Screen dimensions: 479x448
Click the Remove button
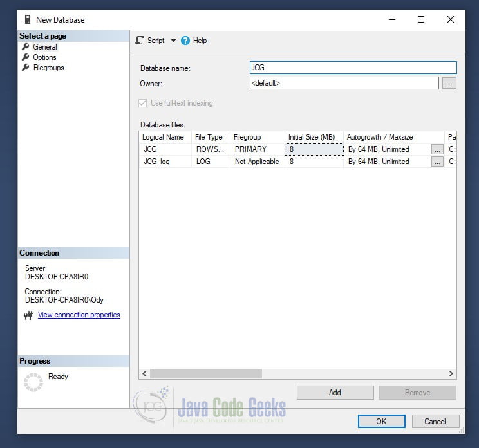(x=418, y=393)
